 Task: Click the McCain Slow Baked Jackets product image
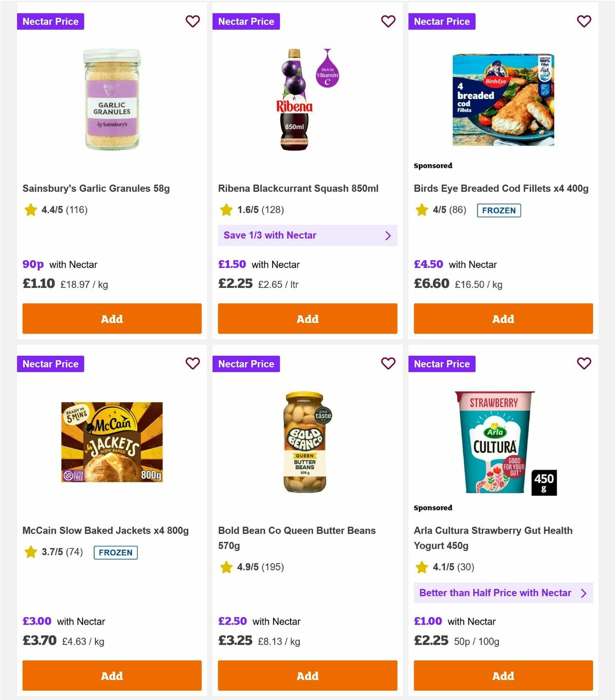pyautogui.click(x=112, y=442)
